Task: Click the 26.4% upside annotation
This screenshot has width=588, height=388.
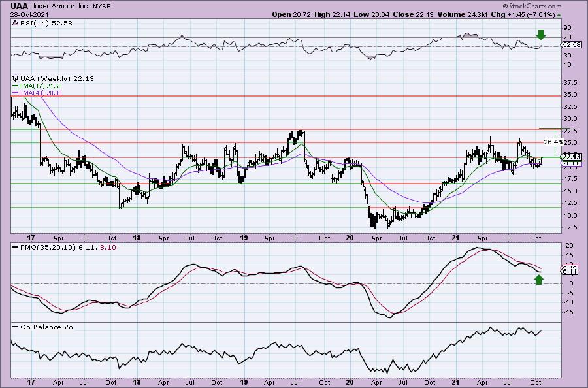Action: coord(553,142)
